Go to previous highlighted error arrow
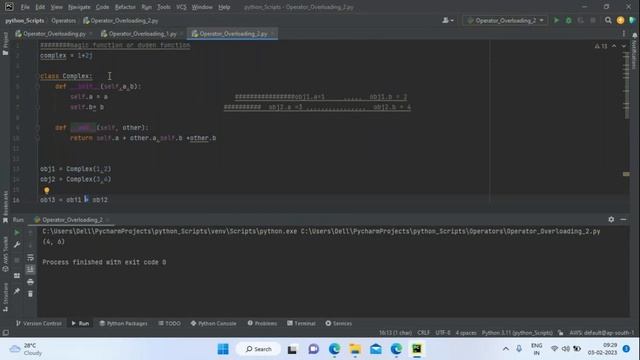640x360 pixels. (x=614, y=47)
